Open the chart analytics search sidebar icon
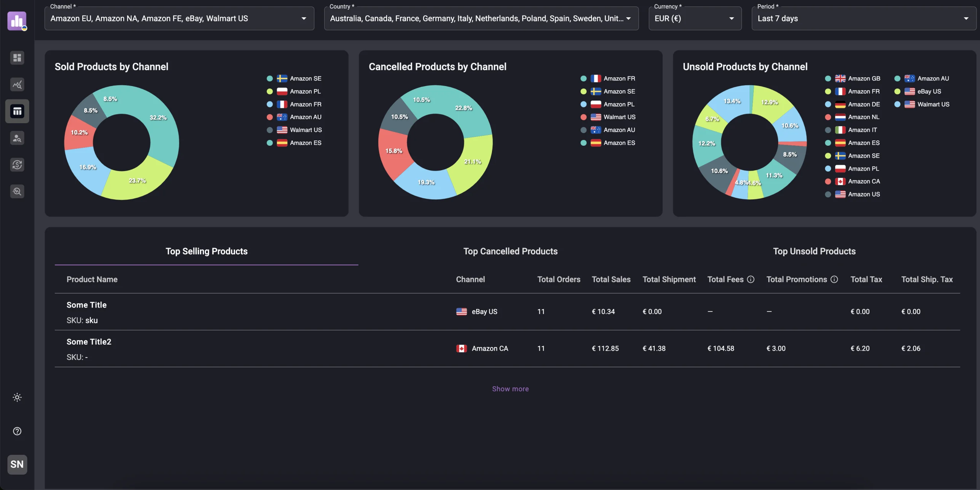Viewport: 980px width, 490px height. (17, 85)
